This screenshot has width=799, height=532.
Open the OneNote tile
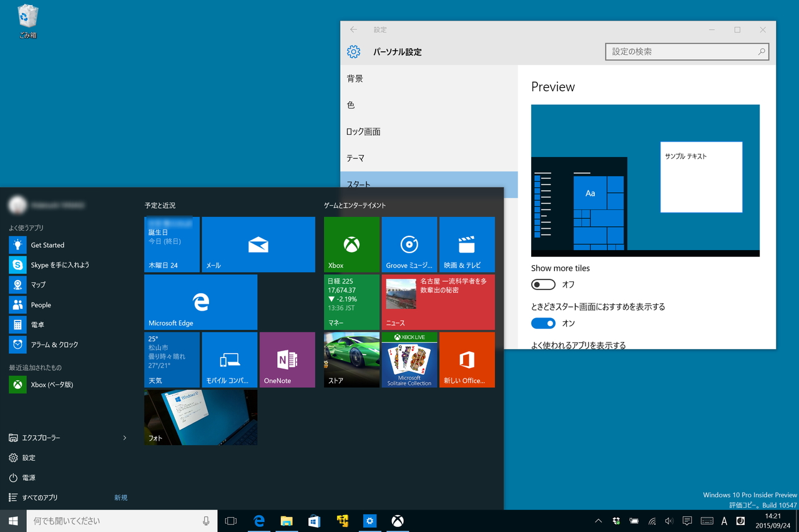(x=287, y=360)
